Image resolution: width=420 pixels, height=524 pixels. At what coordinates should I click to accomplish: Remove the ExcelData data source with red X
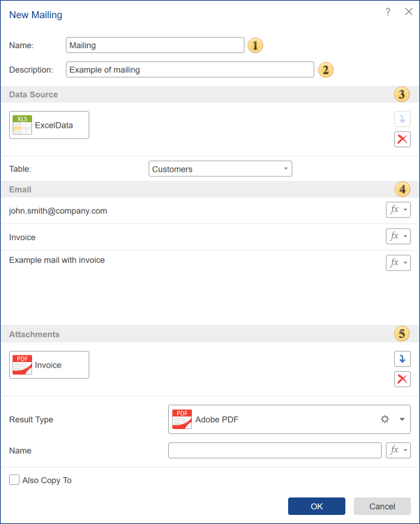[402, 139]
